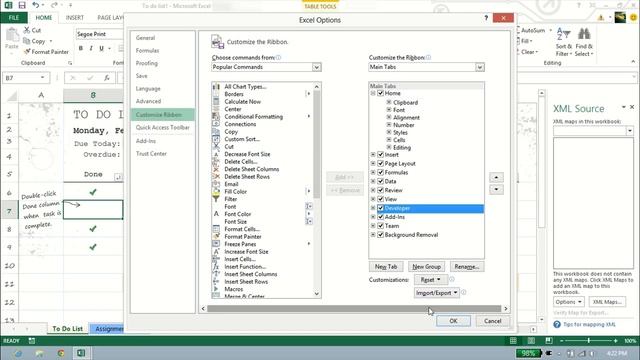Click the Filter funnel command icon
The width and height of the screenshot is (640, 360).
point(216,199)
